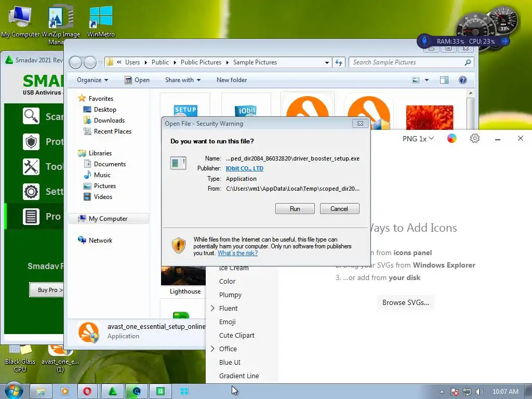This screenshot has width=532, height=399.
Task: Select the Emoji icon style
Action: click(227, 322)
